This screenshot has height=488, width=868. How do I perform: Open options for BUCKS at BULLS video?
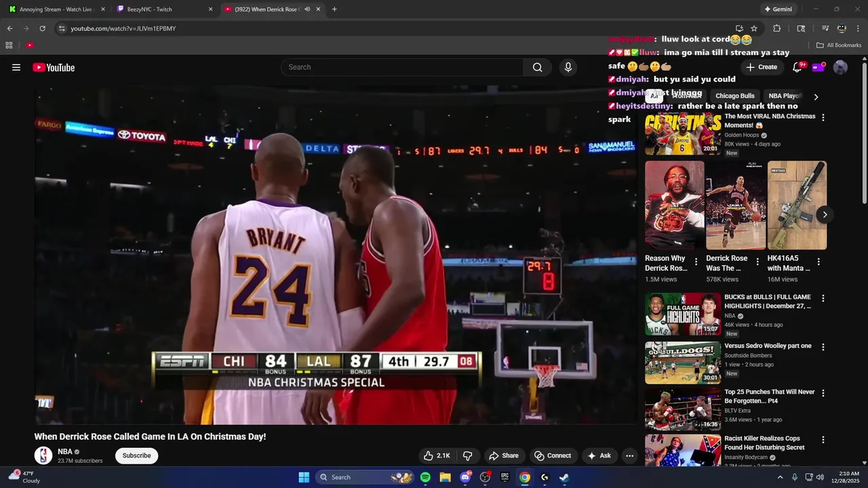[x=823, y=298]
